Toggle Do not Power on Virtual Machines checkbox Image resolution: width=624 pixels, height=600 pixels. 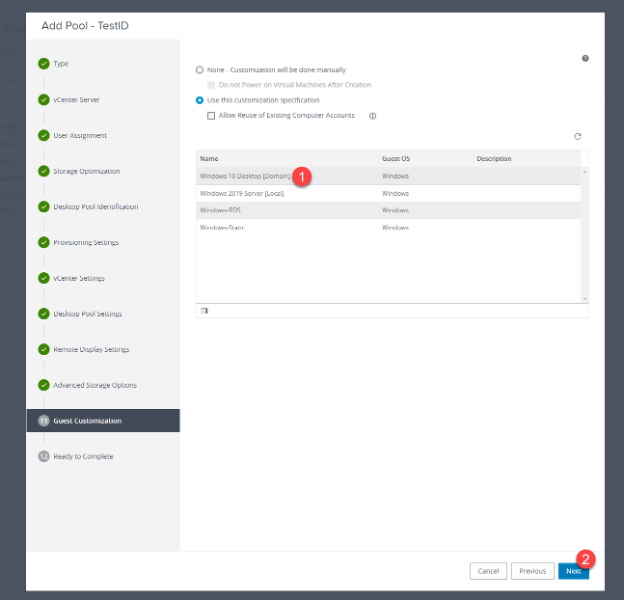[x=211, y=85]
